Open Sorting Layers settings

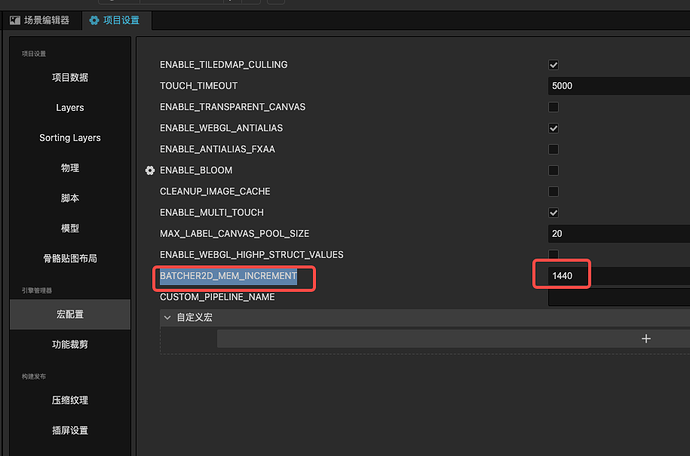pos(70,138)
